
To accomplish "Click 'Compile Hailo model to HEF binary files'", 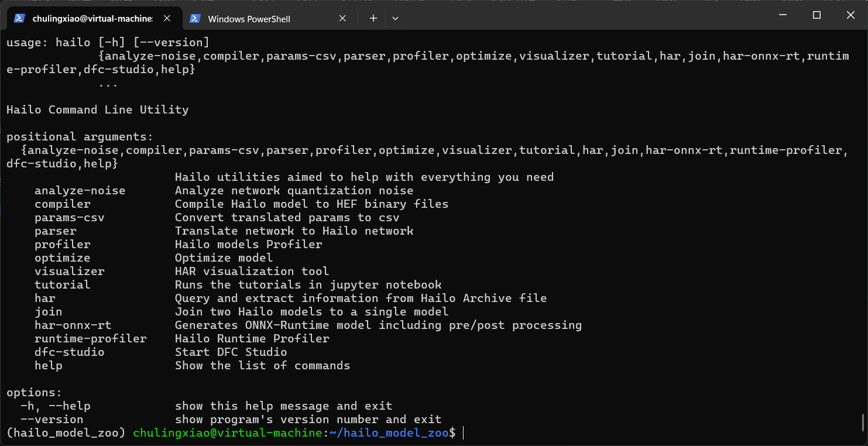I will pos(312,204).
